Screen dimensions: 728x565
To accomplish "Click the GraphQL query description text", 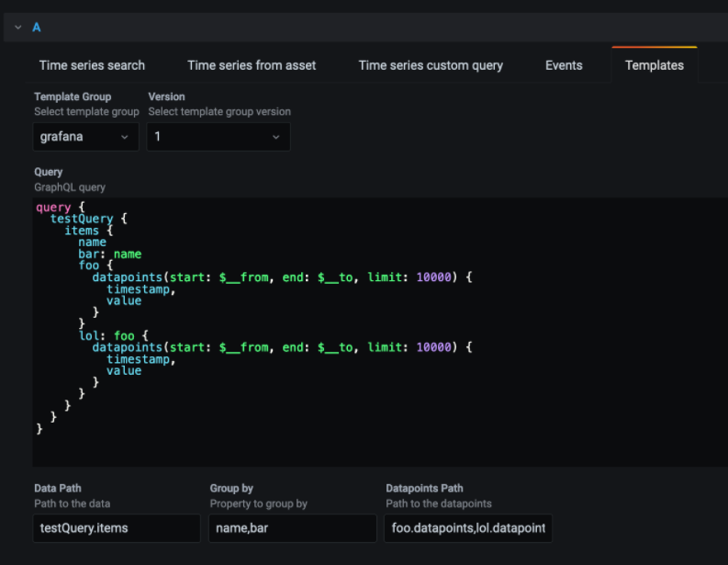I will click(70, 187).
